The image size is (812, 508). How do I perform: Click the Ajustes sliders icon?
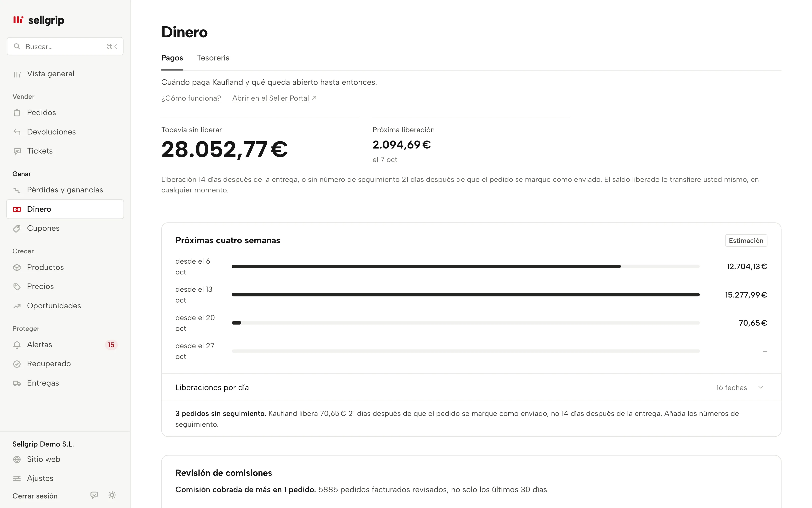coord(17,479)
